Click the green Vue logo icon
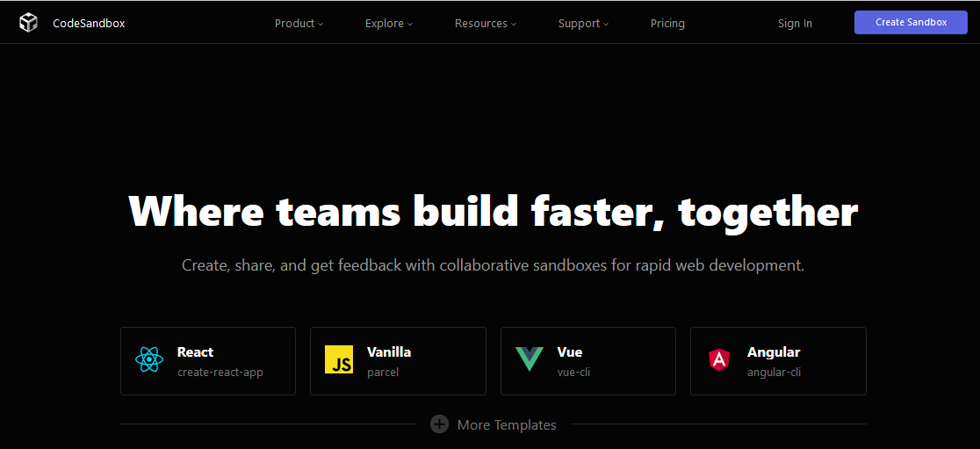This screenshot has height=449, width=980. [529, 359]
